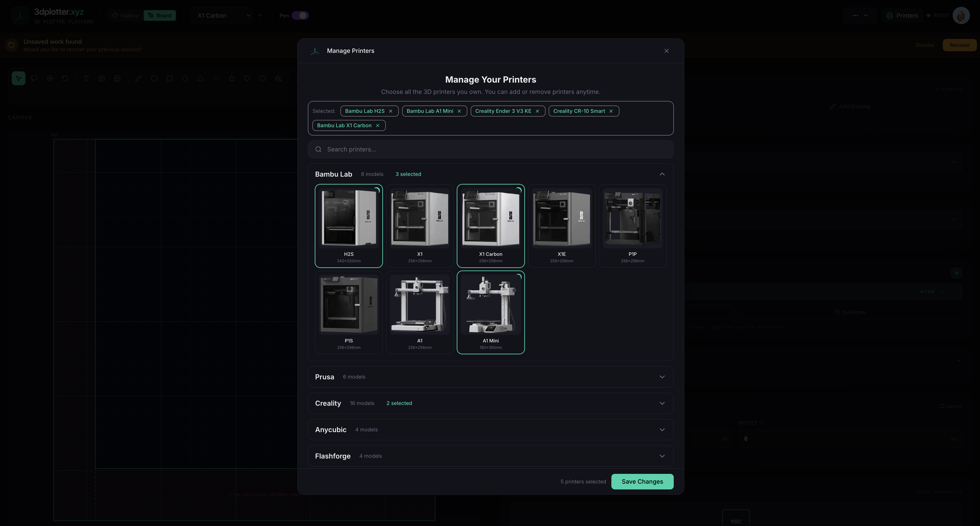
Task: Remove Creality CR-10 Smart chip
Action: 611,111
